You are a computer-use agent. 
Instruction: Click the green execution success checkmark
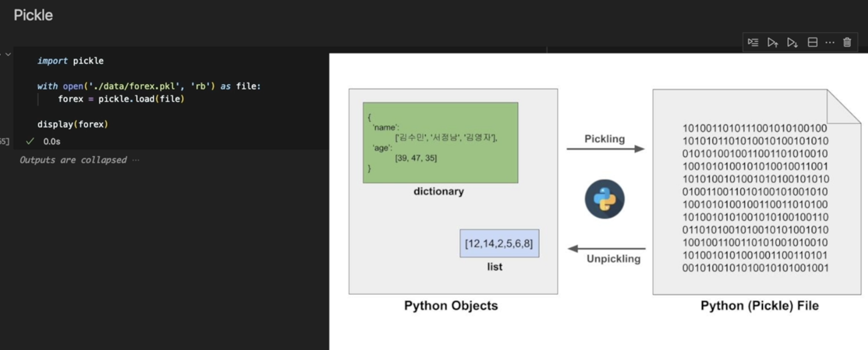point(30,141)
